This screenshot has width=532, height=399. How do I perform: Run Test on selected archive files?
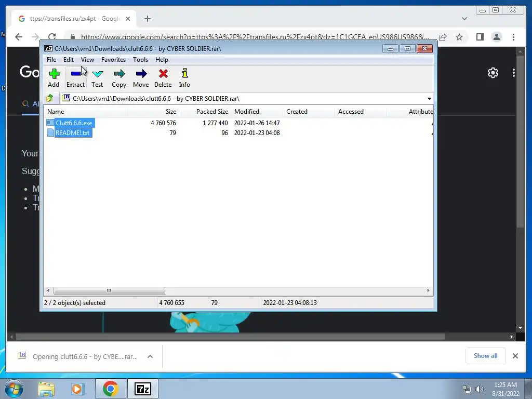tap(97, 78)
